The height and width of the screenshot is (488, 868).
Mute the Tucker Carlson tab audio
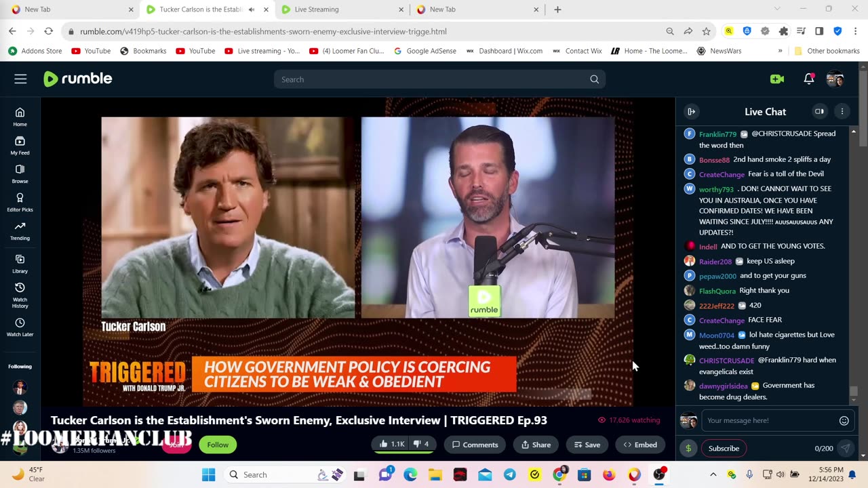tap(252, 9)
